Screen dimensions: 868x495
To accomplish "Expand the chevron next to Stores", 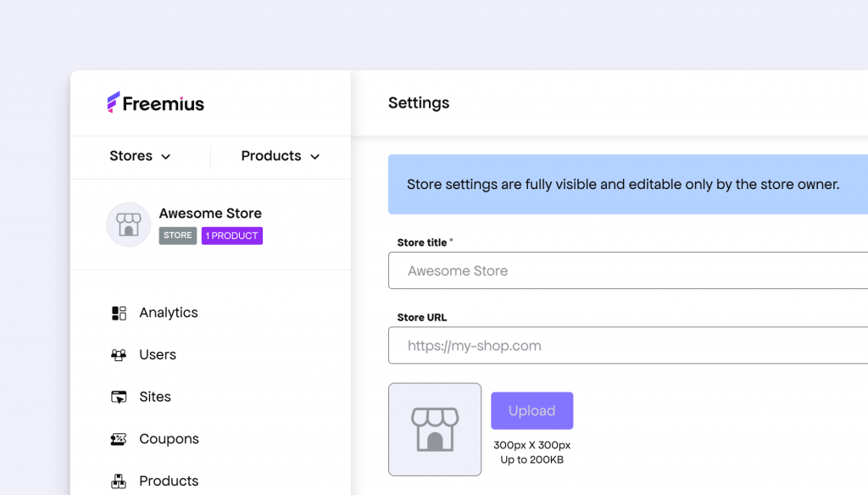I will click(166, 157).
